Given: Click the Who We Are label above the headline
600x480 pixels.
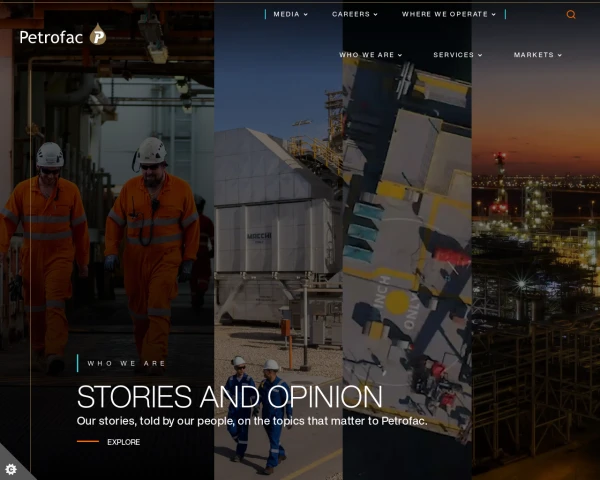Looking at the screenshot, I should pos(126,363).
